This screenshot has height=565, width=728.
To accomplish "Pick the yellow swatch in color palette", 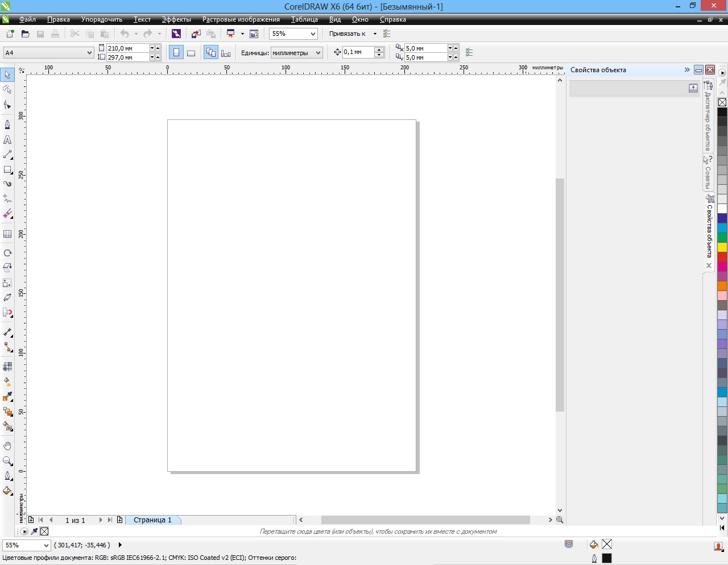I will 722,247.
